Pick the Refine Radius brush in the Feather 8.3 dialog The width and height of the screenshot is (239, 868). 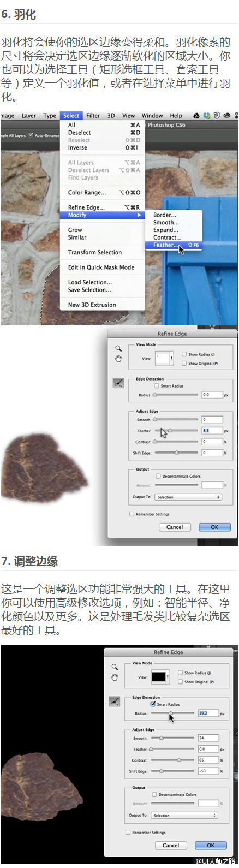118,383
